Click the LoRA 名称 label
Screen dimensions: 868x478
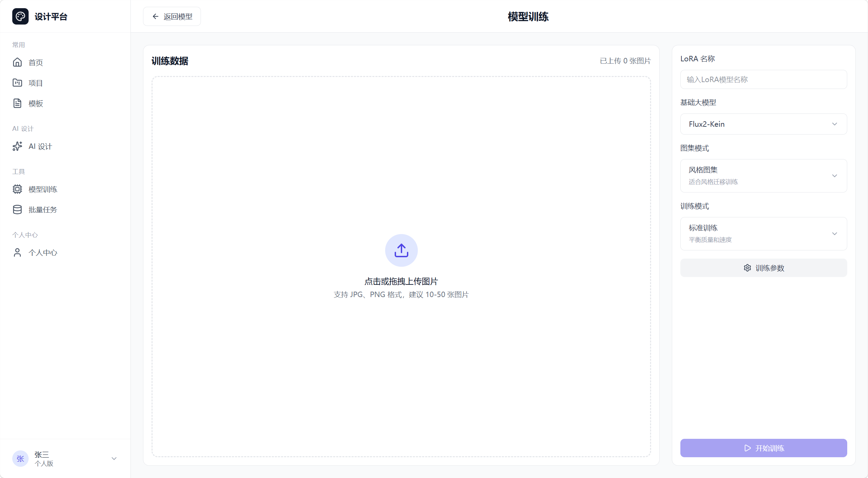pyautogui.click(x=697, y=59)
